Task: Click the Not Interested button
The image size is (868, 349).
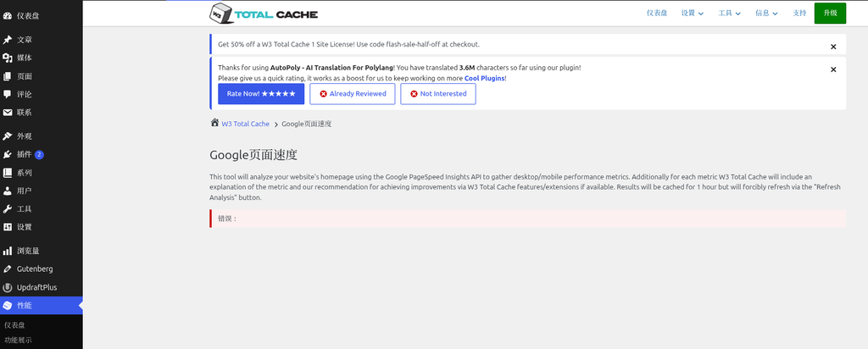Action: [x=438, y=94]
